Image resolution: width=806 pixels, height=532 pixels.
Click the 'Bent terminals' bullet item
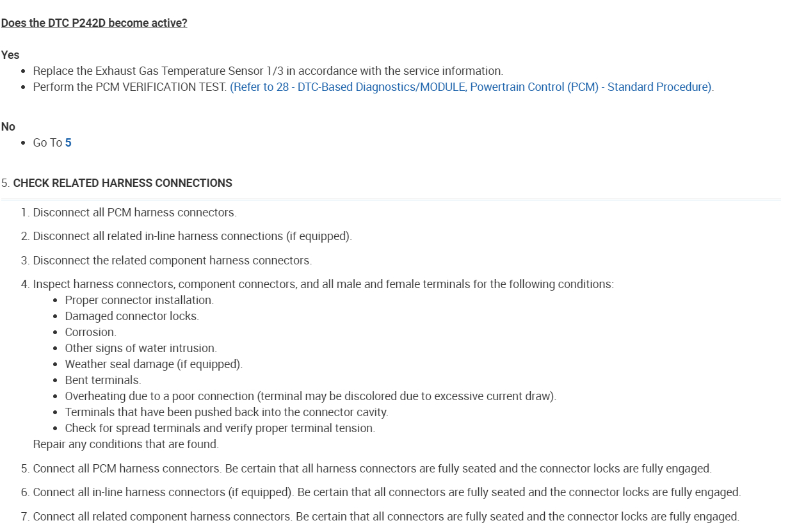(102, 380)
